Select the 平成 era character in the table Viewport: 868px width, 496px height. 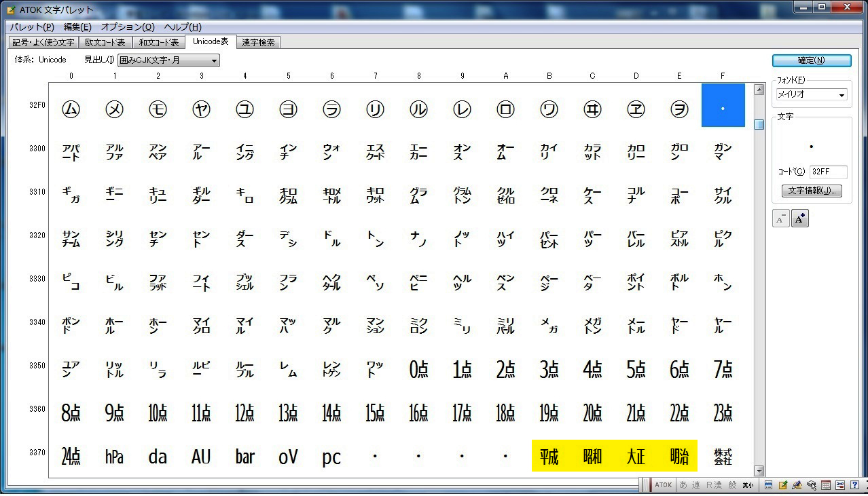[549, 457]
